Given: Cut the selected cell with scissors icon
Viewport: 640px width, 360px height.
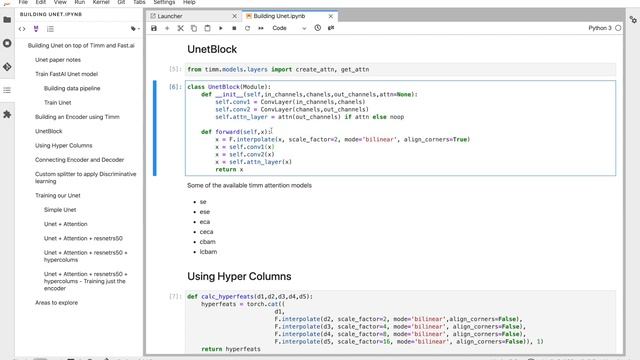Looking at the screenshot, I should pos(180,28).
